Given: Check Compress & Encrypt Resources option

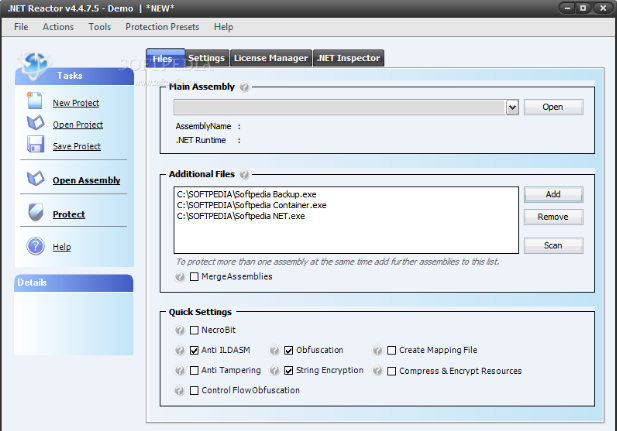Looking at the screenshot, I should coord(392,371).
